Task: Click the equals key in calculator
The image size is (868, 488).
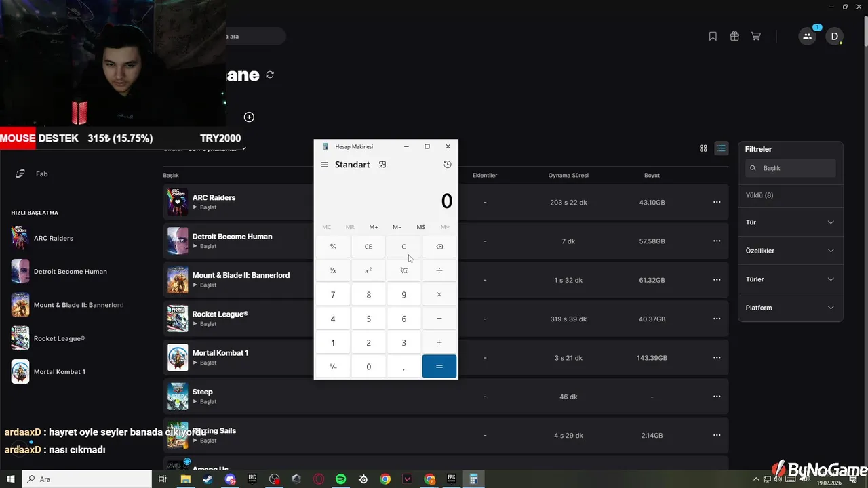Action: coord(439,366)
